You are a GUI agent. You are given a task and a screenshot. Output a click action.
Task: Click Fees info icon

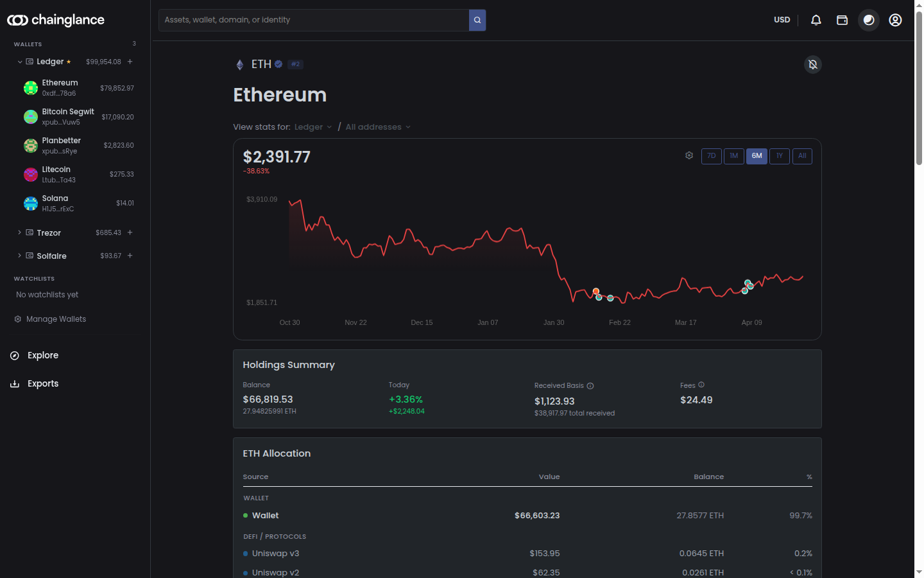[701, 385]
